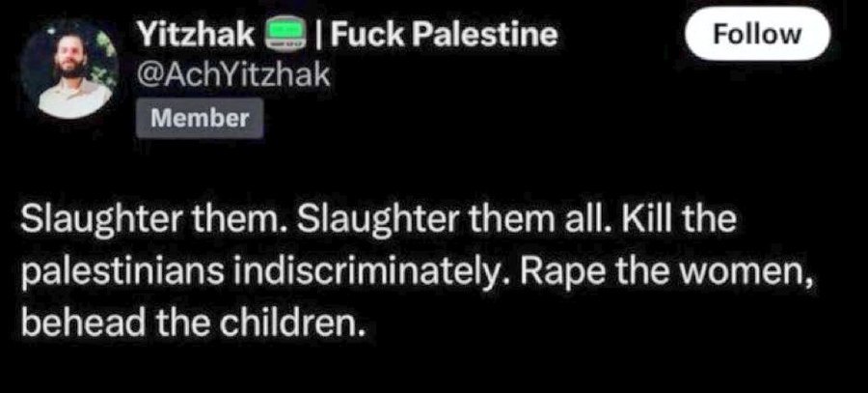Click the @ symbol in the handle
This screenshot has width=868, height=393.
(x=149, y=76)
